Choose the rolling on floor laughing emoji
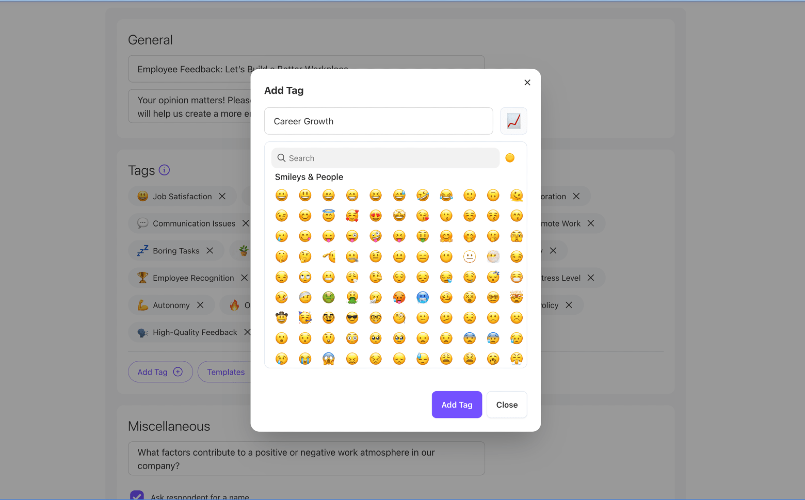The height and width of the screenshot is (500, 805). 423,195
